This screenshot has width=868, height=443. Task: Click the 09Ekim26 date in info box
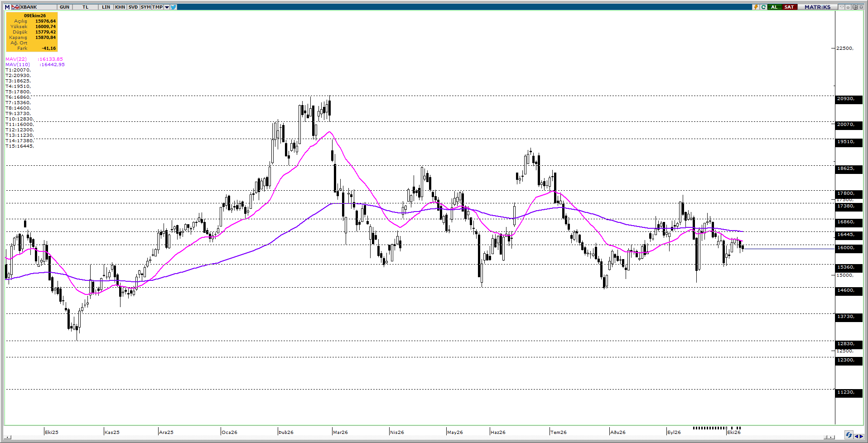(x=35, y=15)
